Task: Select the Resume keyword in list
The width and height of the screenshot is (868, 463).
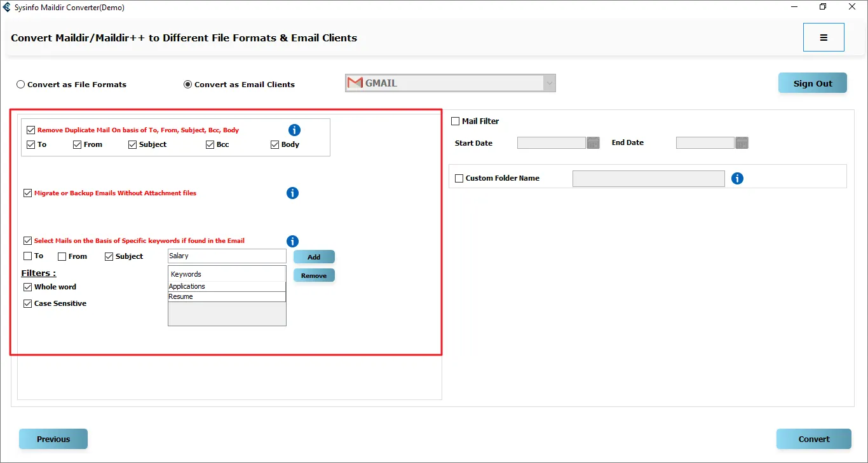Action: point(226,297)
